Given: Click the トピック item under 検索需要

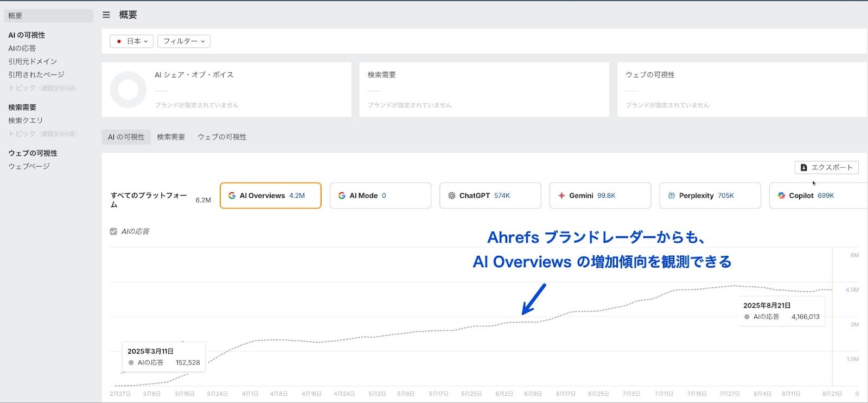Looking at the screenshot, I should click(22, 134).
